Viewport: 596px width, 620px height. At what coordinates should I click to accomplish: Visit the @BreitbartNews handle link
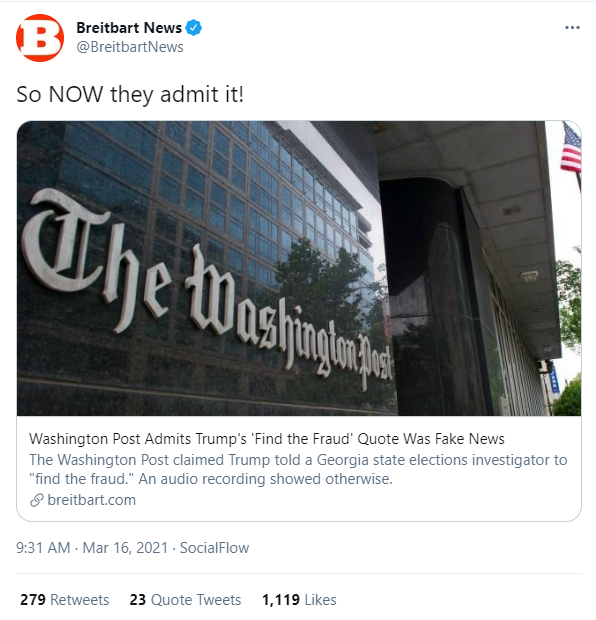(x=130, y=47)
